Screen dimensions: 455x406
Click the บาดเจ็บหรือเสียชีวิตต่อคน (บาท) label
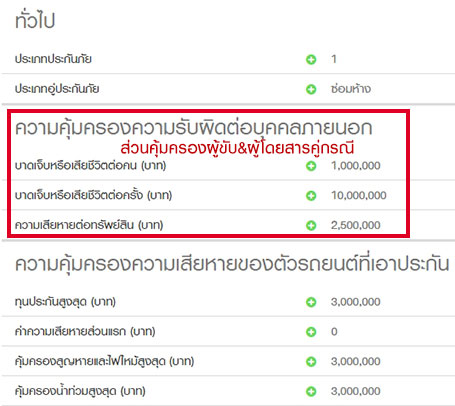pos(90,166)
